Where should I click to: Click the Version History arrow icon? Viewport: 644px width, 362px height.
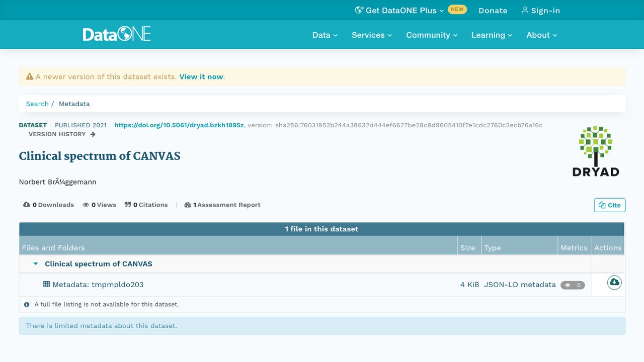pos(93,134)
